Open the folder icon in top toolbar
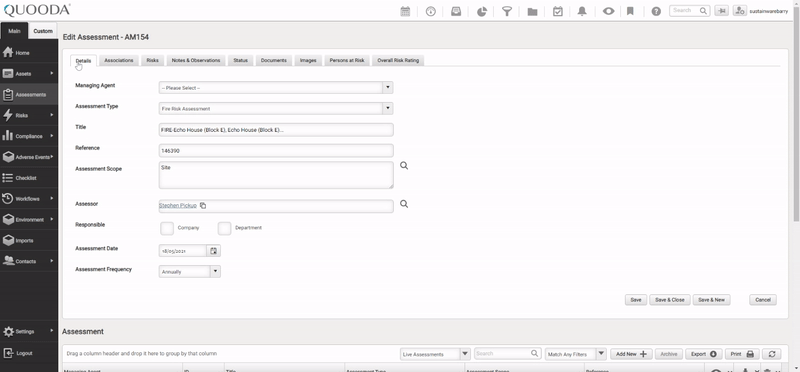Image resolution: width=800 pixels, height=372 pixels. [532, 11]
